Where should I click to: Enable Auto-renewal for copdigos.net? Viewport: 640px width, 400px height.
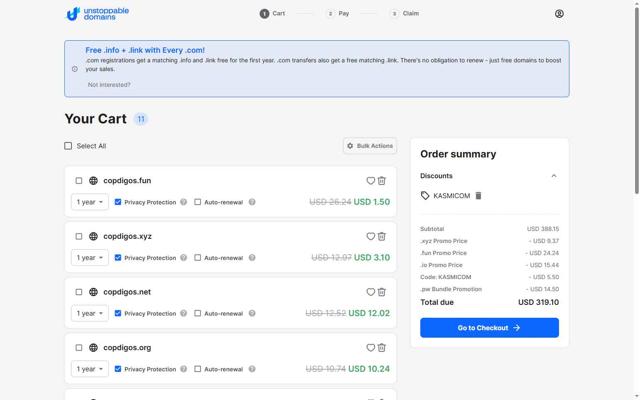click(198, 313)
